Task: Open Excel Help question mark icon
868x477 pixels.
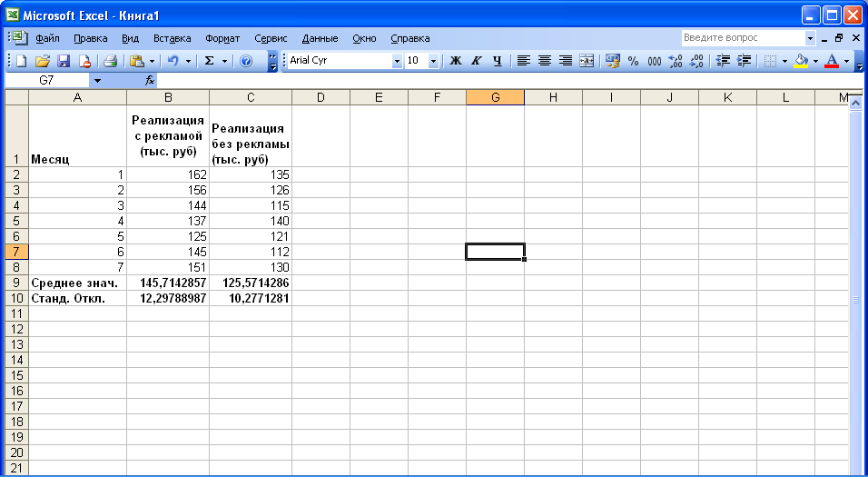Action: (x=246, y=61)
